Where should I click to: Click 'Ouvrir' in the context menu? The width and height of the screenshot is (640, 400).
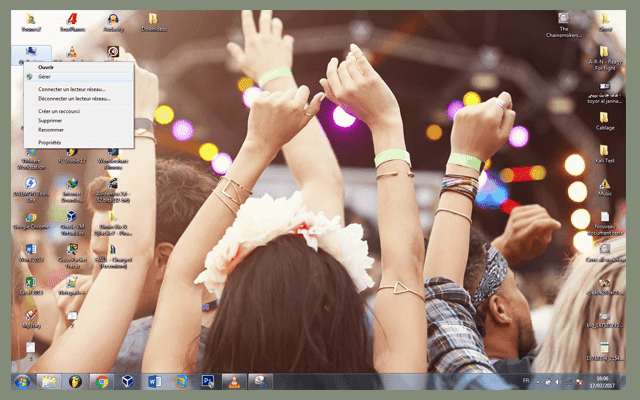(x=46, y=67)
